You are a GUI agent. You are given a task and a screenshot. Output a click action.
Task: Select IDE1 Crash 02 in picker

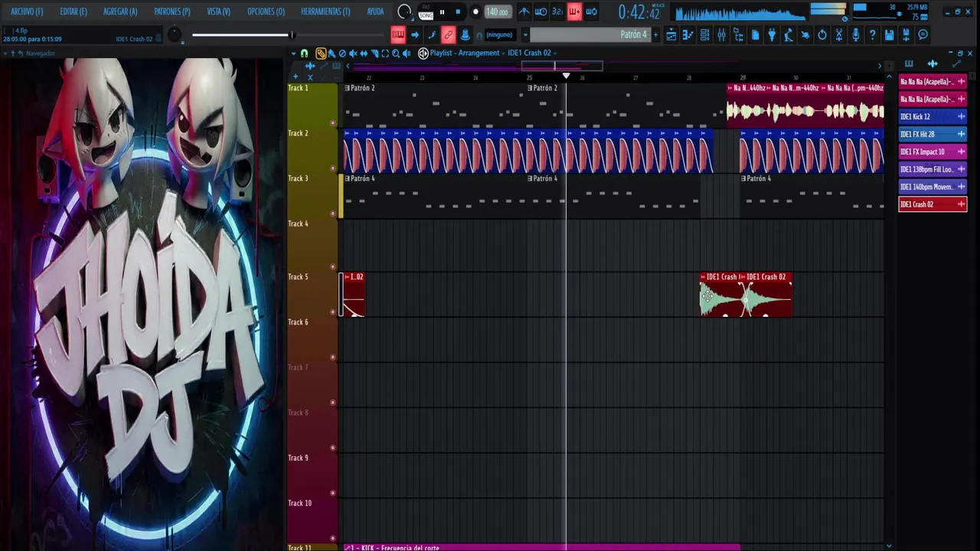[933, 204]
